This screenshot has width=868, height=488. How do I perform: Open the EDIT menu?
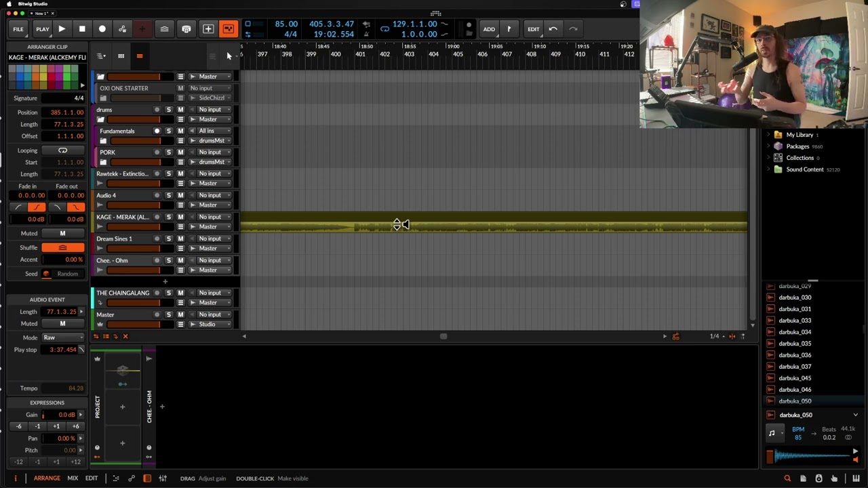click(x=534, y=29)
